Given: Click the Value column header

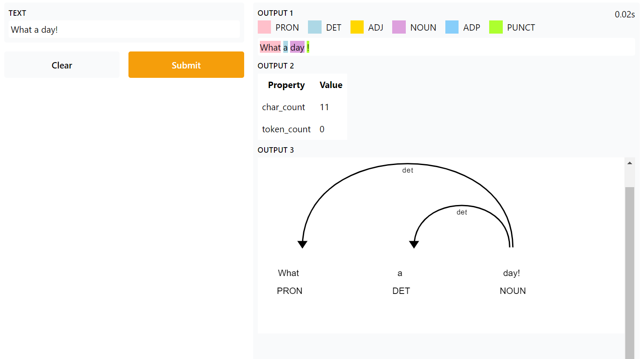Looking at the screenshot, I should coord(331,85).
